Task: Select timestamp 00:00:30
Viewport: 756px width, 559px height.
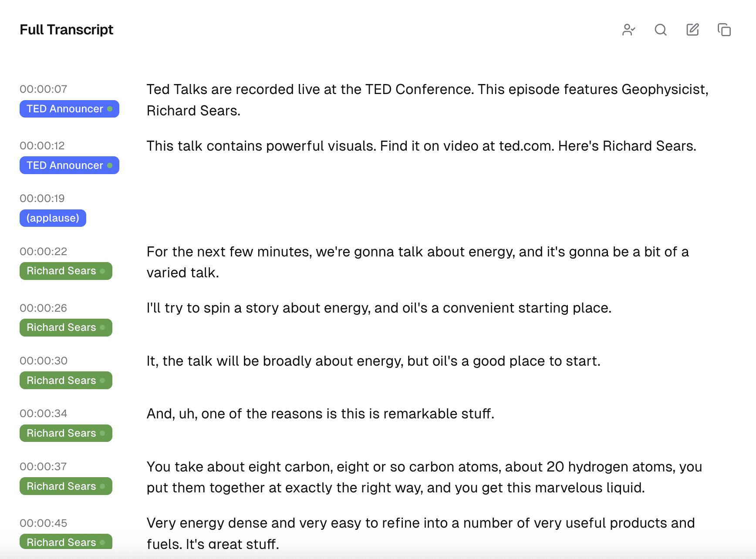Action: coord(43,360)
